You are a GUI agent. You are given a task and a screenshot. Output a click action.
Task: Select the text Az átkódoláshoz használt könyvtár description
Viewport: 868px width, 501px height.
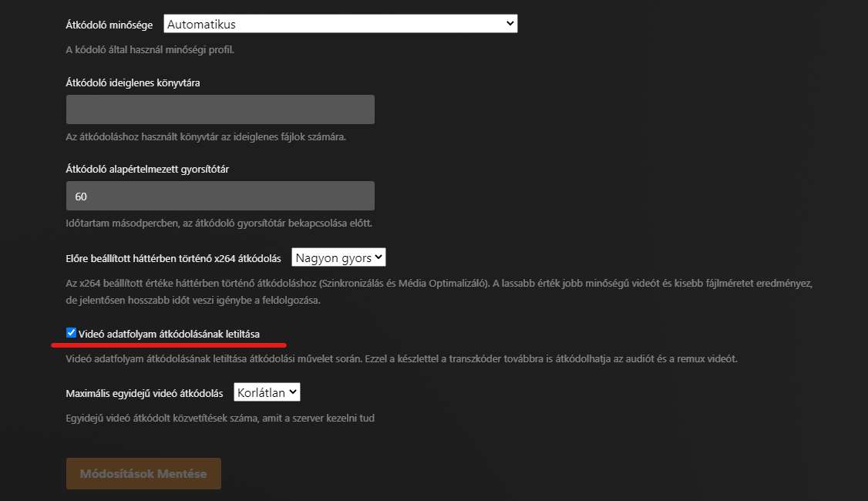pyautogui.click(x=206, y=136)
